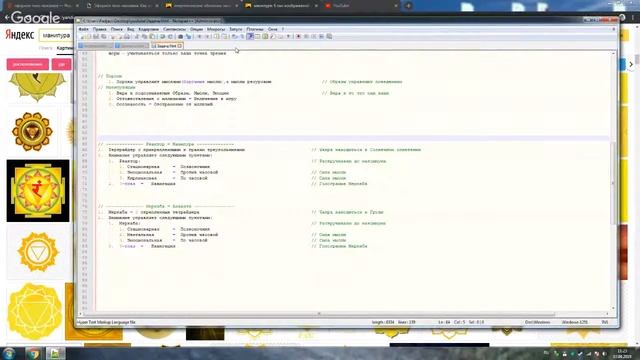Click the Yandex search field with манипура
The width and height of the screenshot is (640, 360).
pyautogui.click(x=56, y=36)
